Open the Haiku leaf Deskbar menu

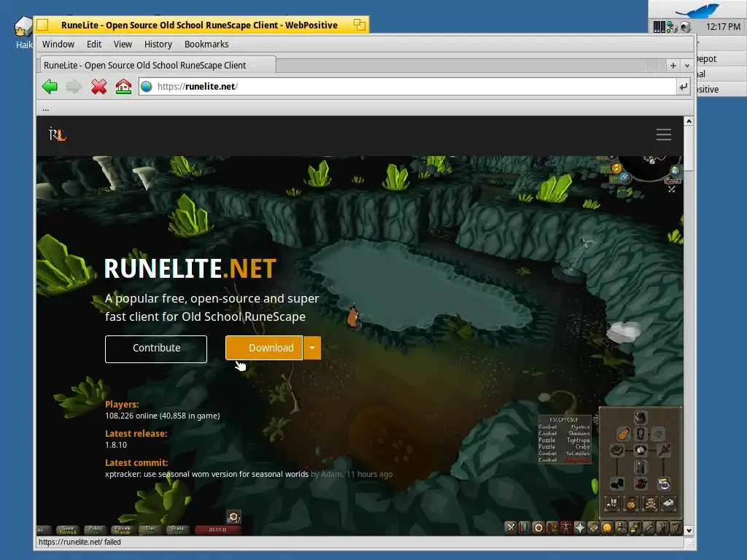(x=698, y=9)
